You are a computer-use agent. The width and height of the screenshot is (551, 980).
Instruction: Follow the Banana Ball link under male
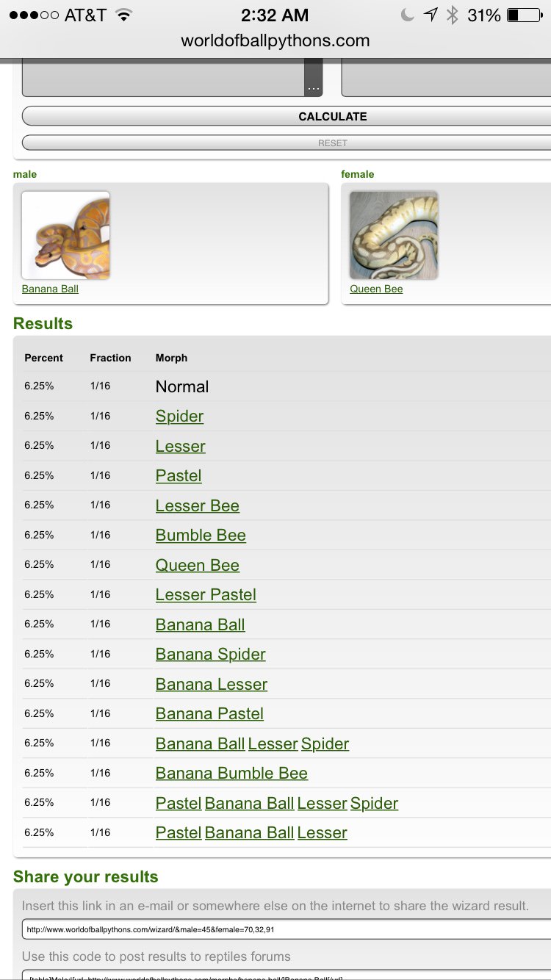click(x=50, y=289)
